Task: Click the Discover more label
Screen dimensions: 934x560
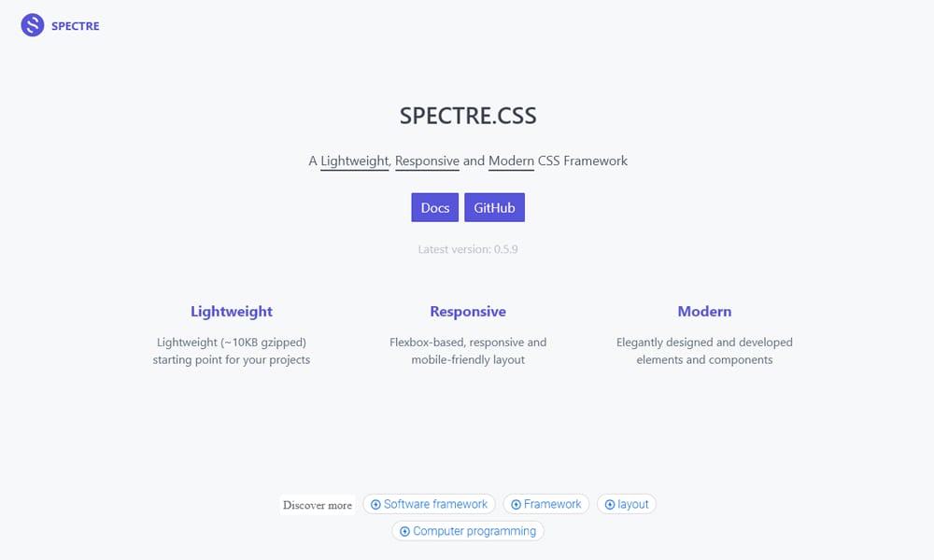Action: (317, 504)
